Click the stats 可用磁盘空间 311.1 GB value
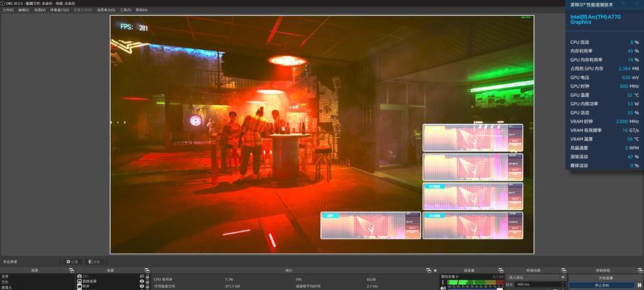Image resolution: width=644 pixels, height=290 pixels. pyautogui.click(x=232, y=286)
